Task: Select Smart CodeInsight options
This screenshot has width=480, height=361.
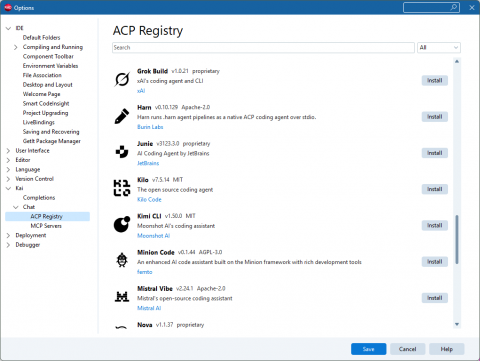Action: pos(46,103)
